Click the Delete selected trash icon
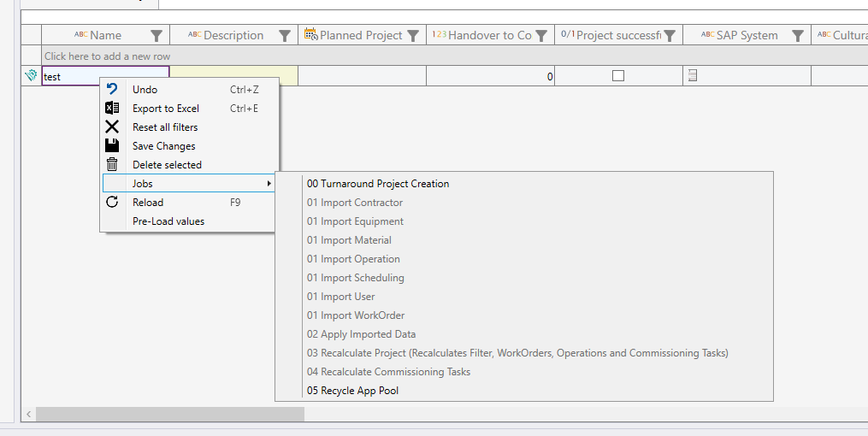 (x=112, y=165)
